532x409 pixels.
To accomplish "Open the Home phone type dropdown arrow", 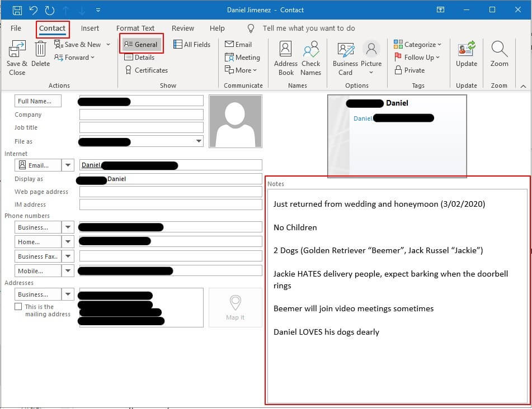I will [68, 242].
